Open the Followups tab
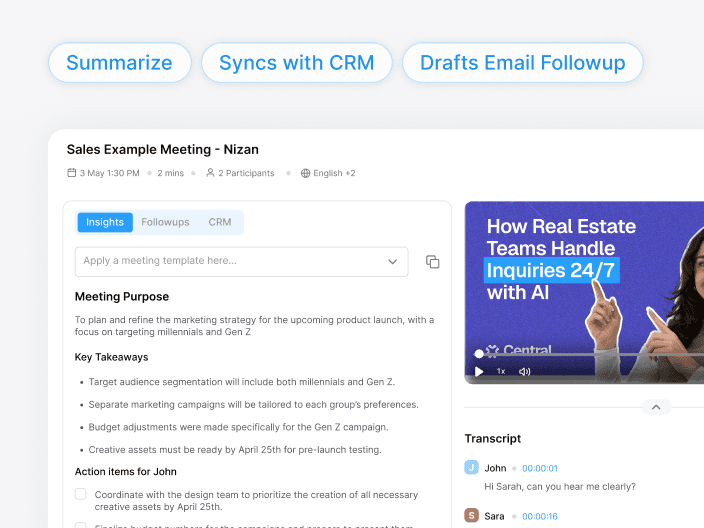The width and height of the screenshot is (704, 528). pos(165,222)
